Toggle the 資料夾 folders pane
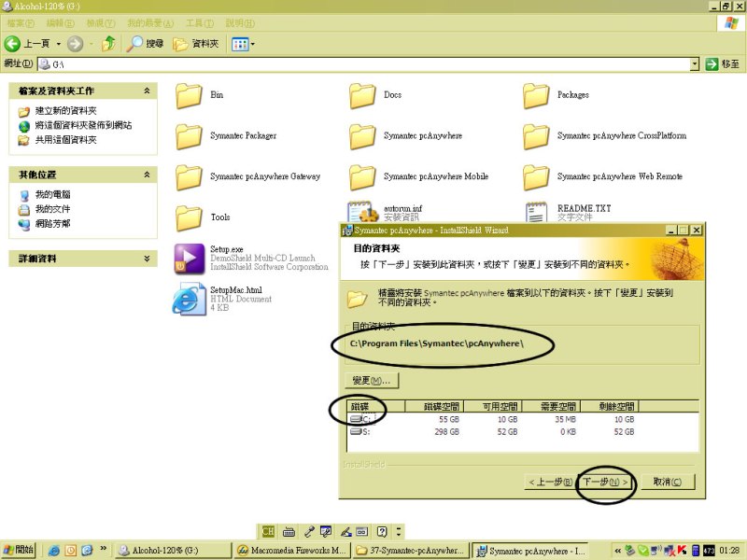 click(x=196, y=44)
